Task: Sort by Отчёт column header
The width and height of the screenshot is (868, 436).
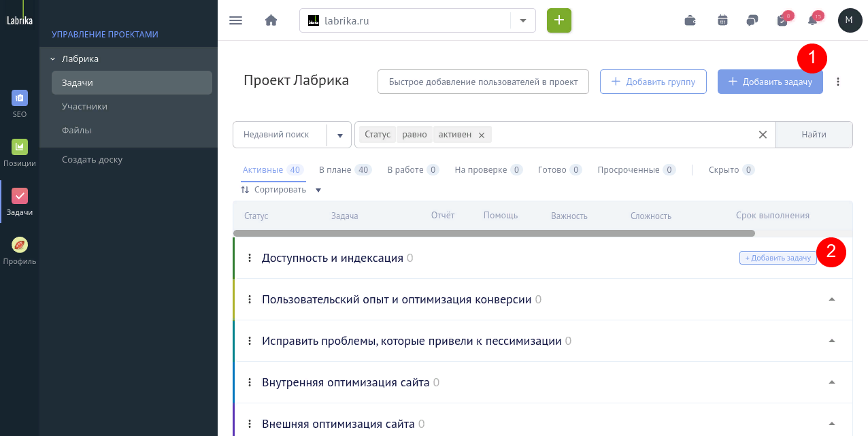Action: coord(443,216)
